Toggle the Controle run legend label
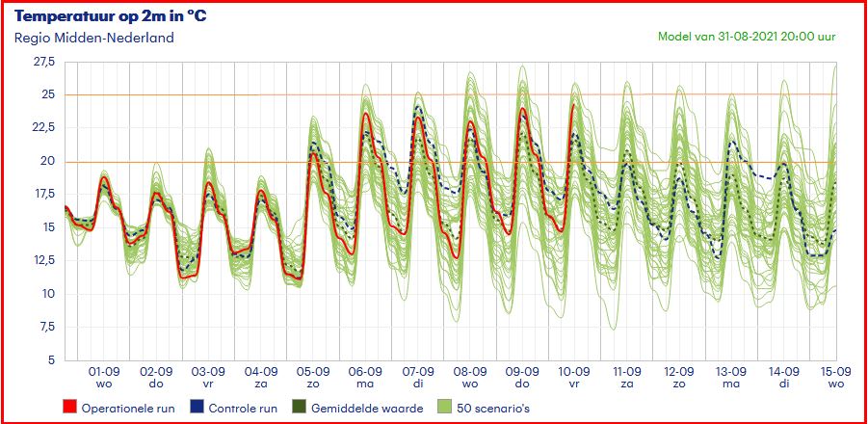This screenshot has width=868, height=424. (x=243, y=409)
